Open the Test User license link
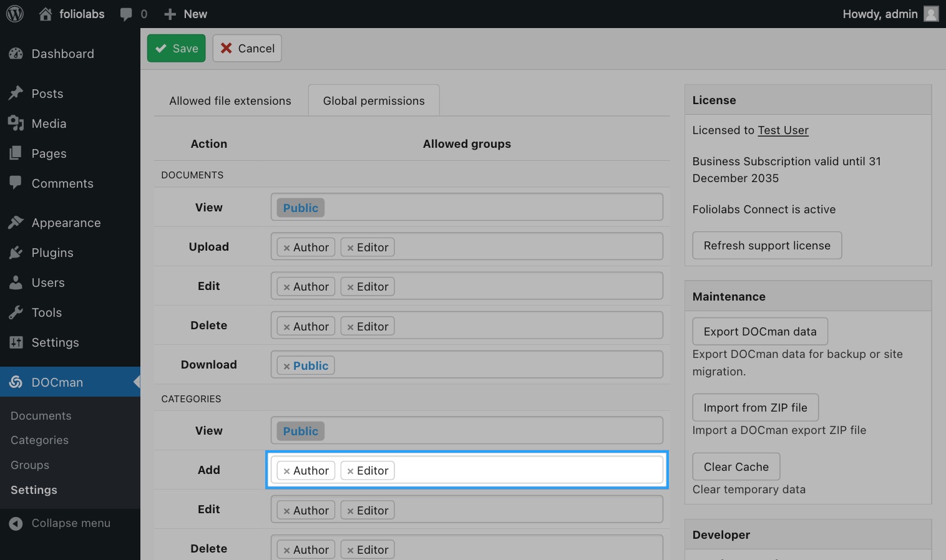The image size is (946, 560). pos(783,130)
